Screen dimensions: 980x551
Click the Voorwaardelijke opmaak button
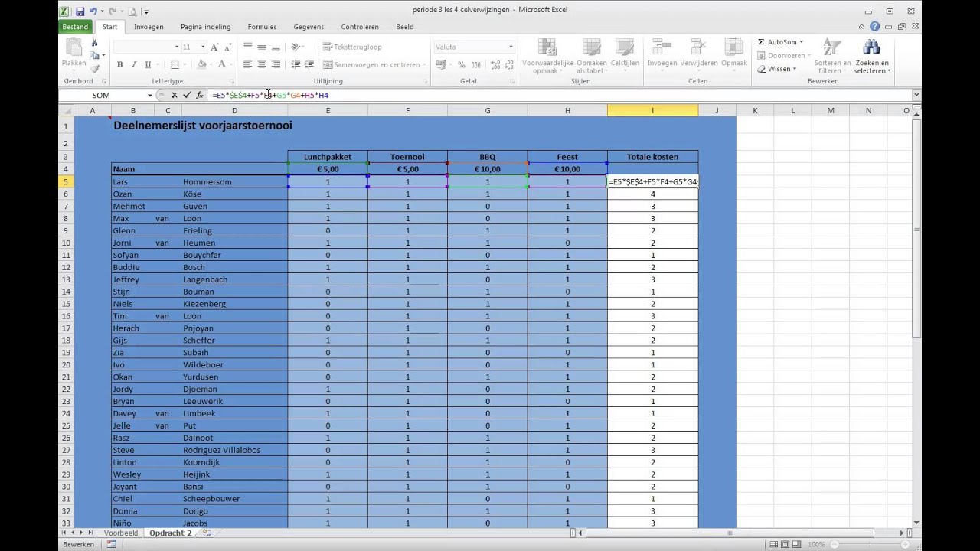(547, 56)
